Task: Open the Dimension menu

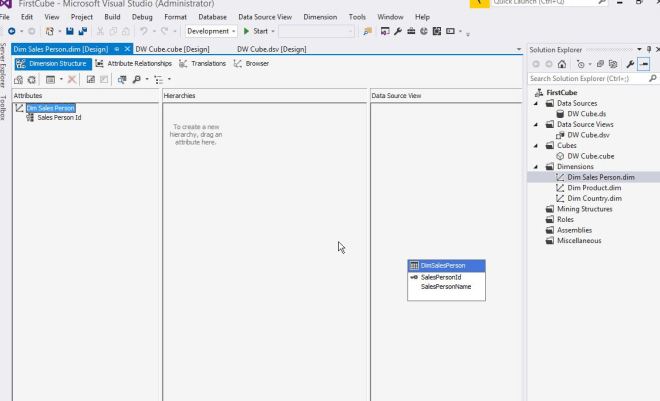Action: pyautogui.click(x=320, y=17)
